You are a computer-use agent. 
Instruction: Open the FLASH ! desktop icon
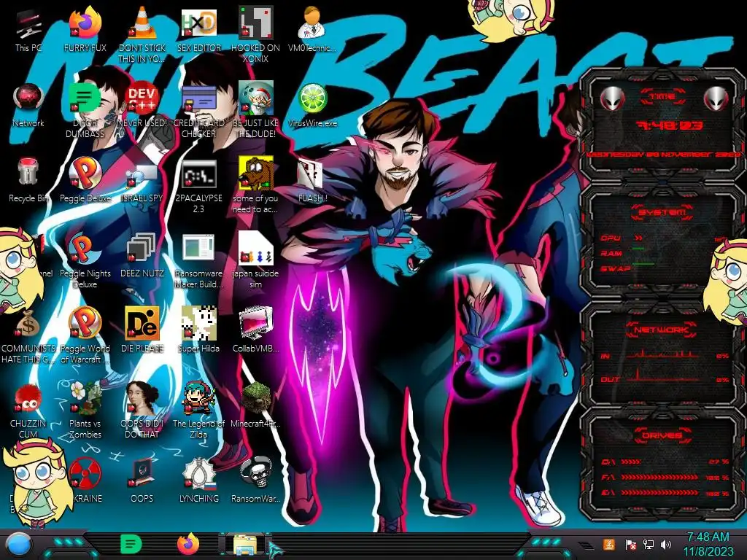[x=312, y=180]
